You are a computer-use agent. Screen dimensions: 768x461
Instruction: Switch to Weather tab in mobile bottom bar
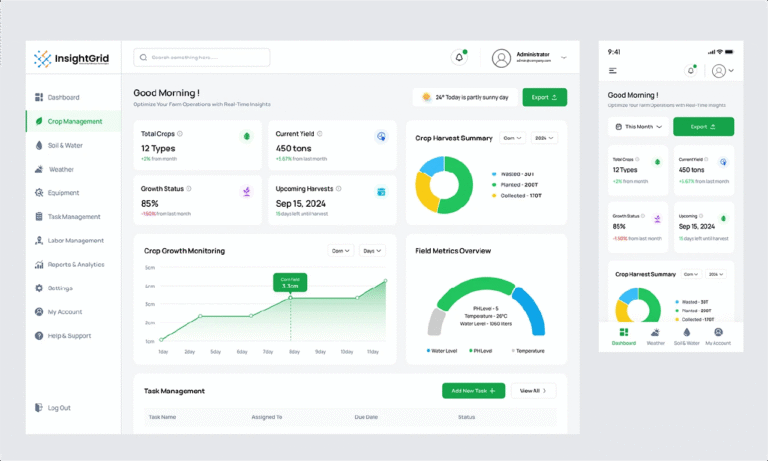coord(655,336)
